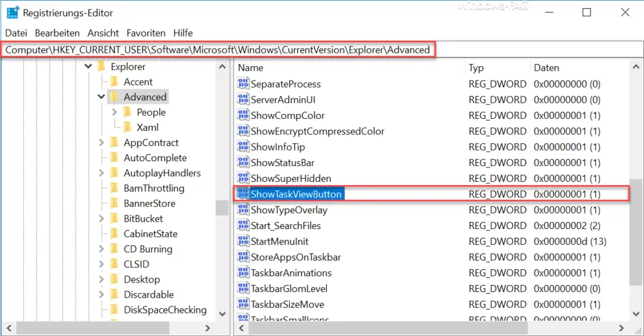Open the Ansicht menu
The height and width of the screenshot is (336, 644).
[x=103, y=33]
